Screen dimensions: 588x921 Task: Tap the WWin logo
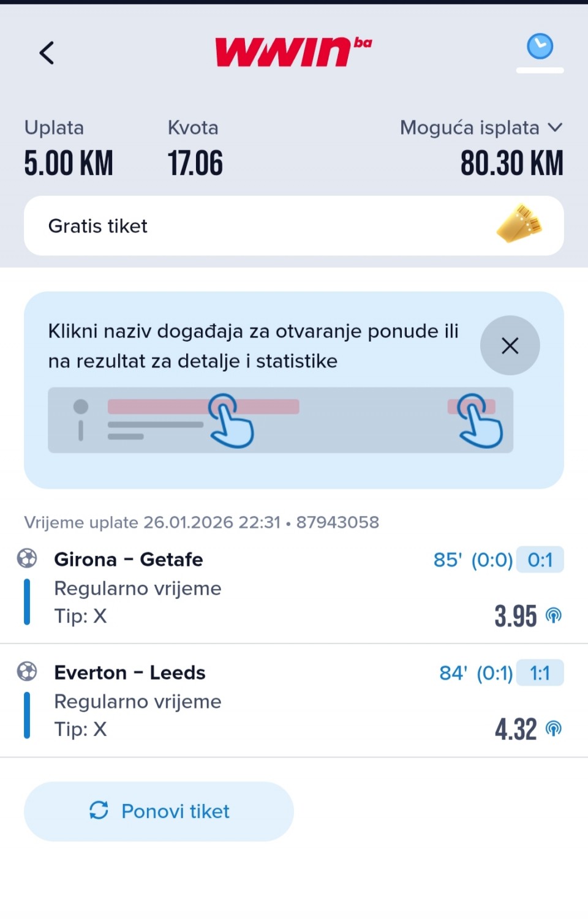[x=293, y=51]
